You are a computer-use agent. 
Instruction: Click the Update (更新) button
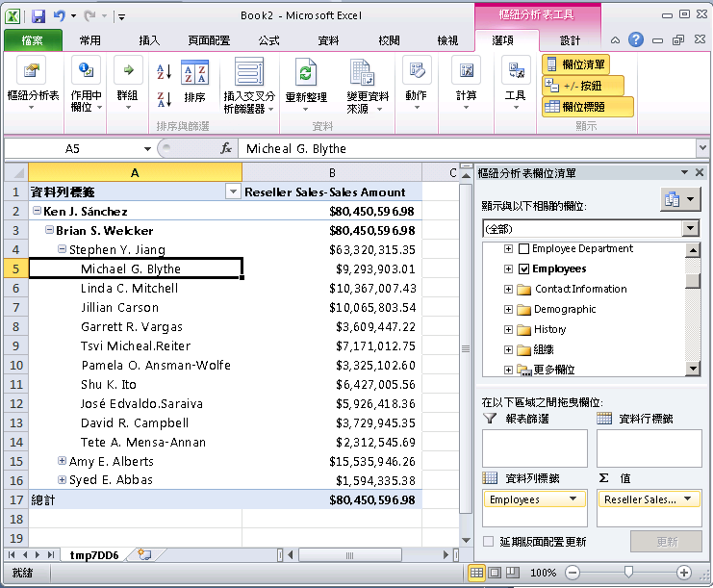[x=666, y=541]
